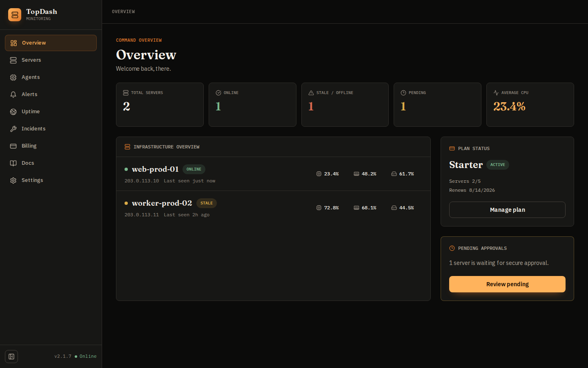Click the Total Servers value 2

[x=127, y=106]
